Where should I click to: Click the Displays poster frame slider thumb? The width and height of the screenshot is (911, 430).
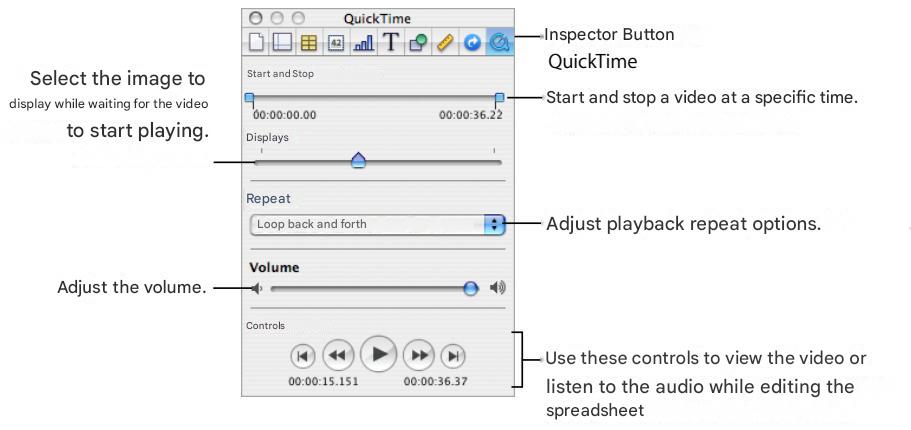tap(359, 160)
